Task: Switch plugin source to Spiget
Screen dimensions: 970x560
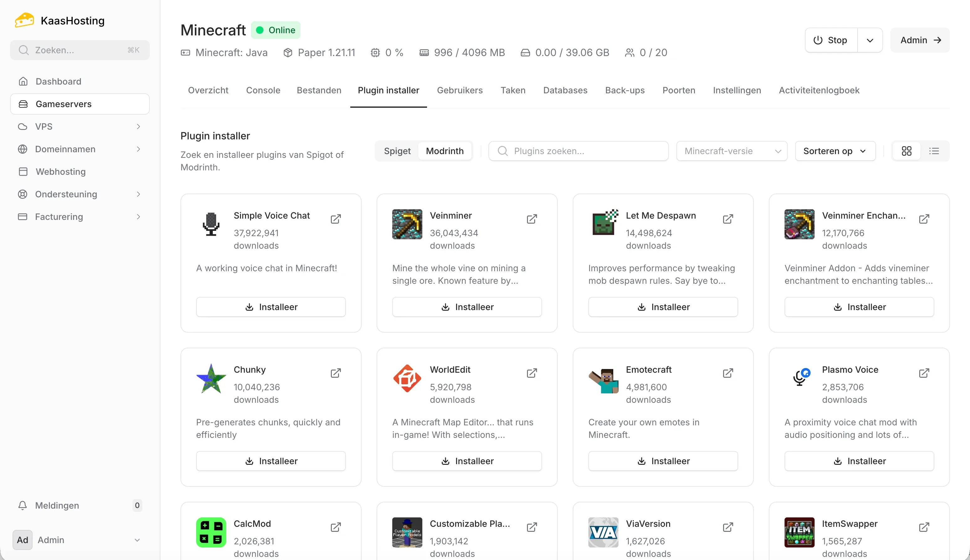Action: coord(398,151)
